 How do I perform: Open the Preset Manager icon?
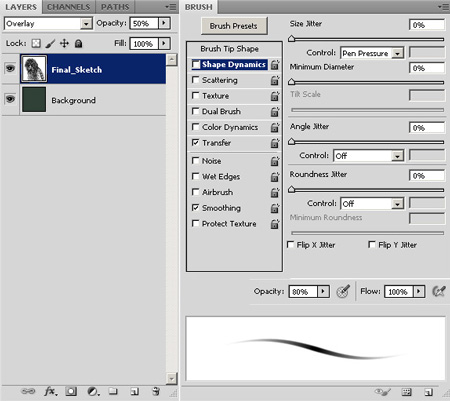pyautogui.click(x=406, y=392)
